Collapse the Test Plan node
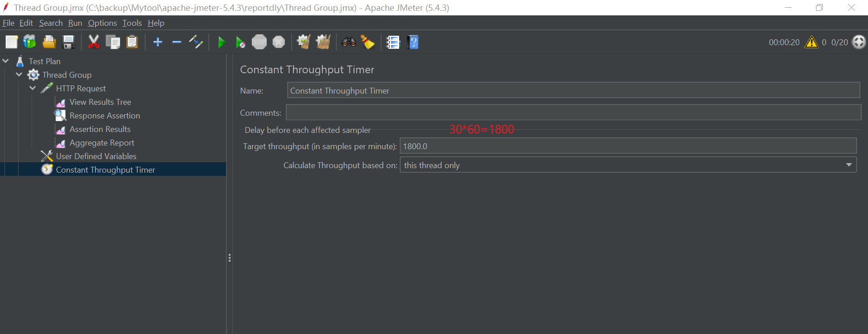This screenshot has height=334, width=868. [x=6, y=61]
